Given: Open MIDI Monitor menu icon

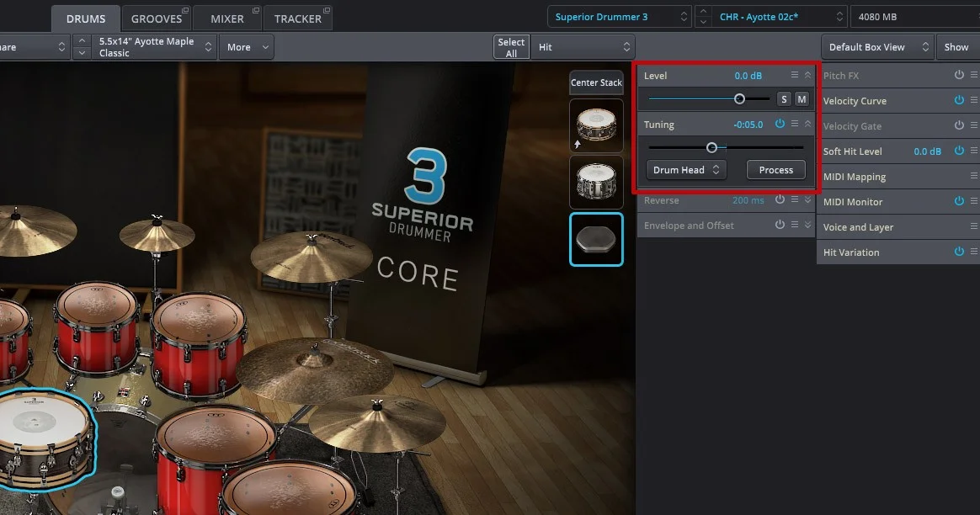Looking at the screenshot, I should pos(974,200).
